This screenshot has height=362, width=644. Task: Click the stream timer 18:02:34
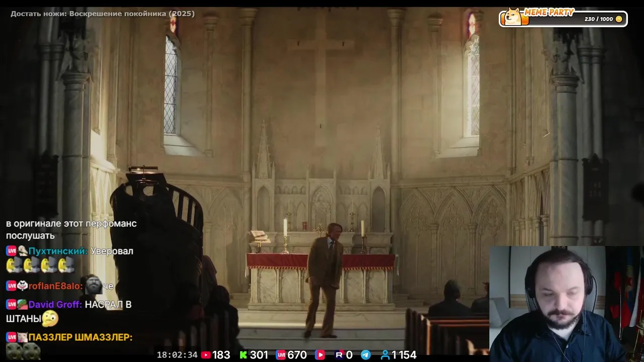coord(177,355)
